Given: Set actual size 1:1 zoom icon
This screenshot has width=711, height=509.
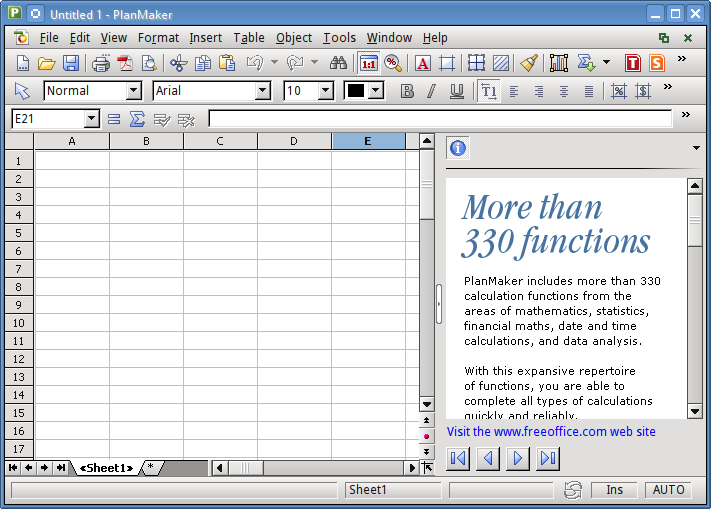Looking at the screenshot, I should click(x=369, y=63).
